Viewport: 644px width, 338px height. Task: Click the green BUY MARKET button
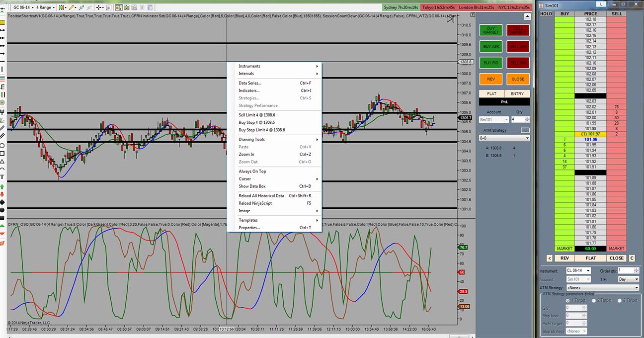[x=491, y=30]
